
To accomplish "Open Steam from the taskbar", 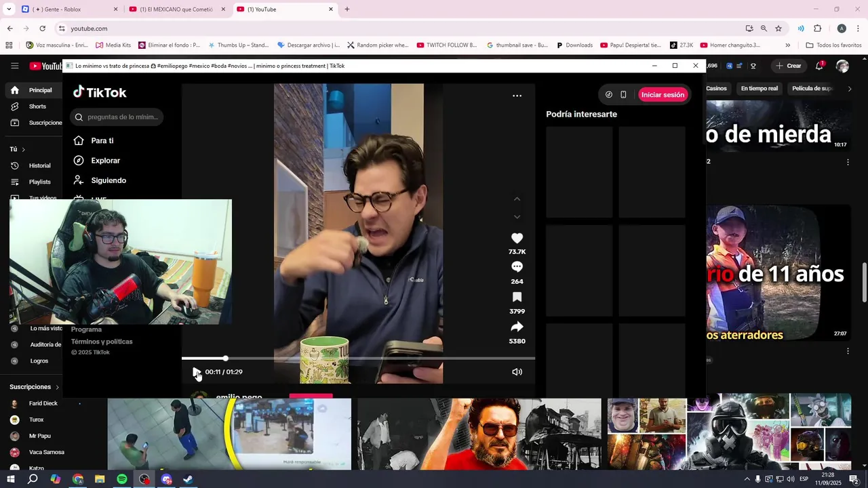I will [x=188, y=479].
